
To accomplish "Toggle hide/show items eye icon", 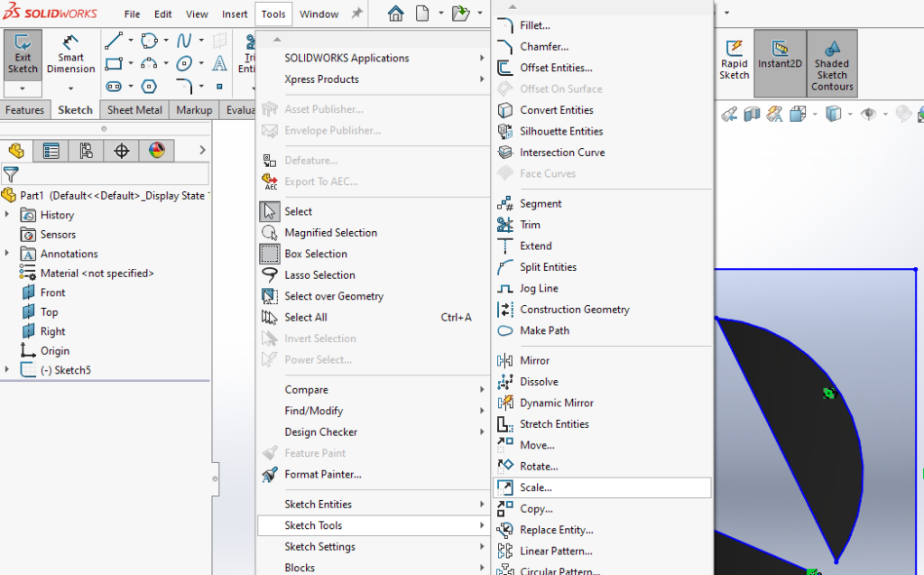I will [x=869, y=114].
